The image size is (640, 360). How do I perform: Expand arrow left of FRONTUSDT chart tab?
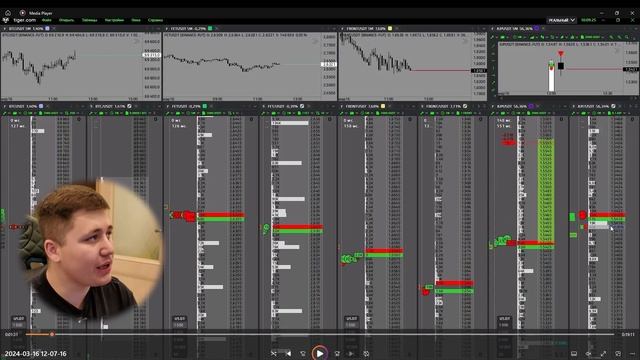343,29
